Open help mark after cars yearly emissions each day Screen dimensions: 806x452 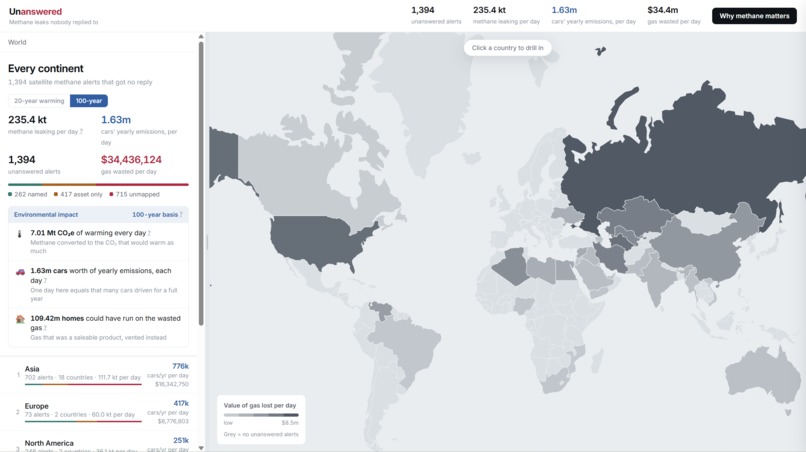pos(45,281)
